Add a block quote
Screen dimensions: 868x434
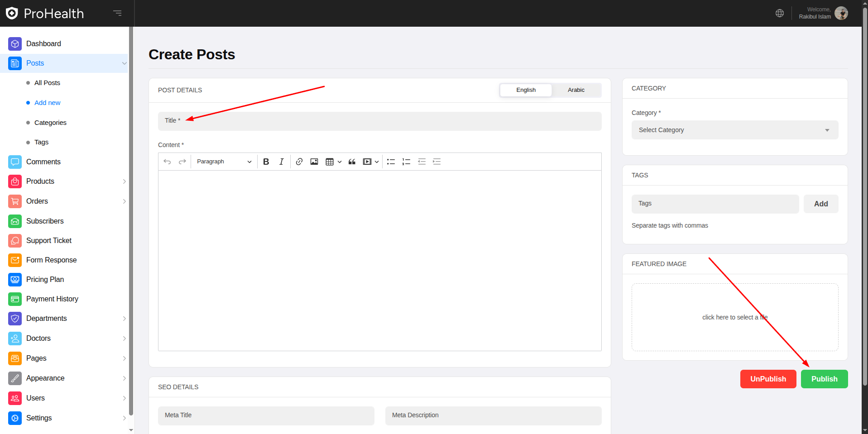pos(352,162)
